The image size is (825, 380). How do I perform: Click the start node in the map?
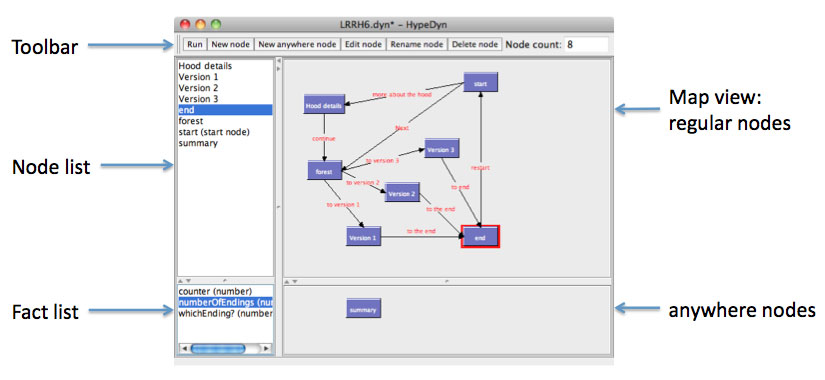click(x=480, y=83)
